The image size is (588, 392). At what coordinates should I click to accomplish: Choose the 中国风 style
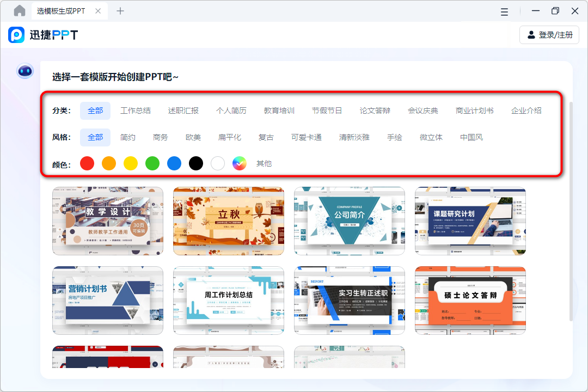(x=471, y=137)
